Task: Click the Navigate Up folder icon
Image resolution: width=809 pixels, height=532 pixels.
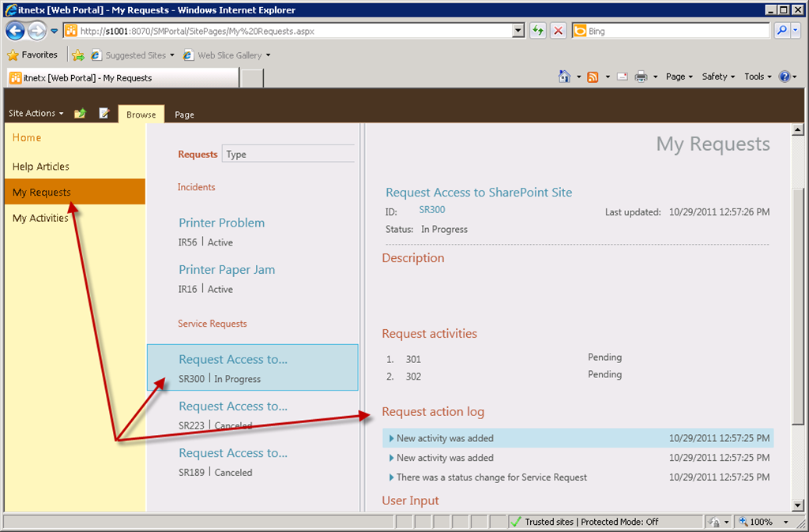Action: click(x=80, y=114)
